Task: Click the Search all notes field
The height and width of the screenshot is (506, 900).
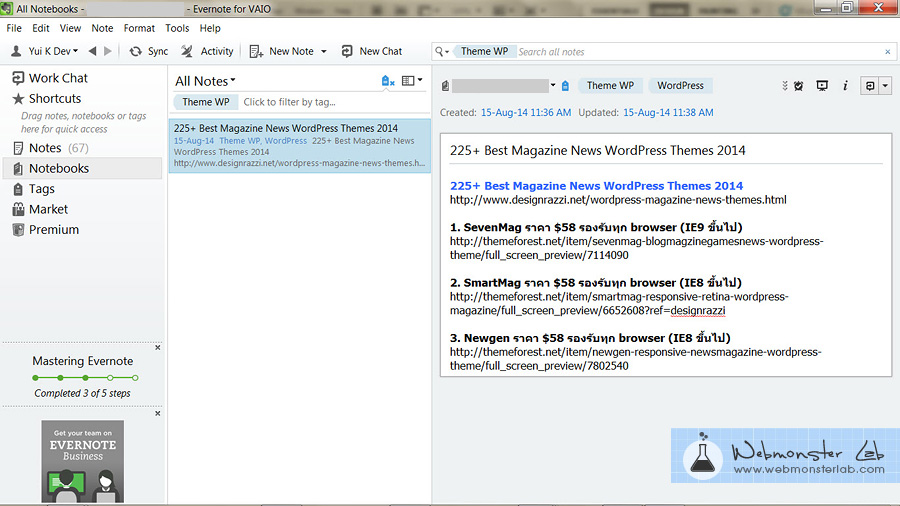Action: [699, 52]
